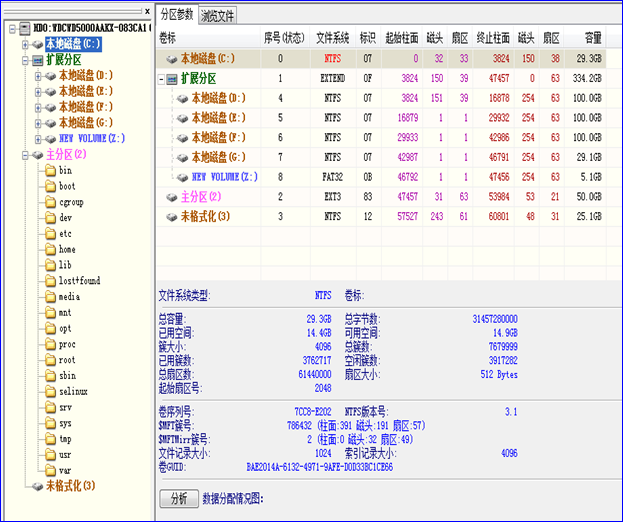Switch to the 分区参数 tab
Viewport: 623px width, 522px height.
coord(177,15)
